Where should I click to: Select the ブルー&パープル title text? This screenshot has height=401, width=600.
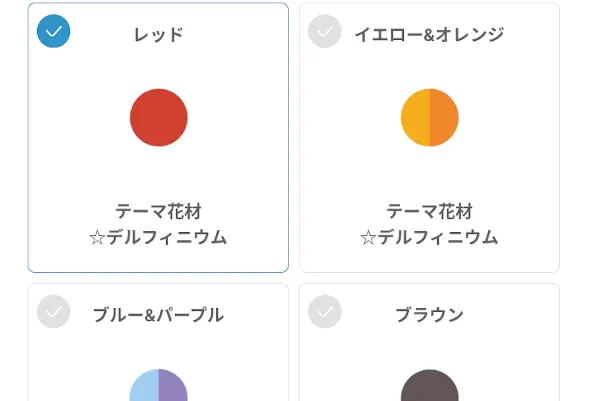tap(158, 315)
